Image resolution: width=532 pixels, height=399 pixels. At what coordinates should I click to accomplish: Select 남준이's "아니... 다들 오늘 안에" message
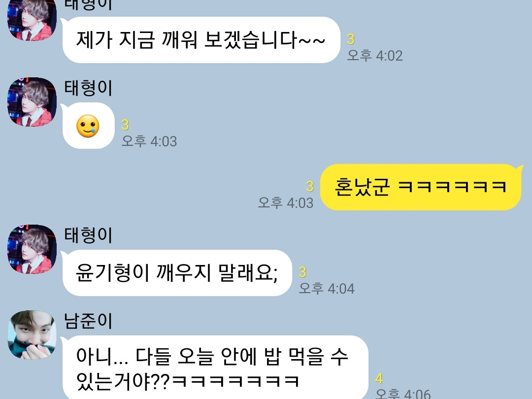click(x=215, y=367)
